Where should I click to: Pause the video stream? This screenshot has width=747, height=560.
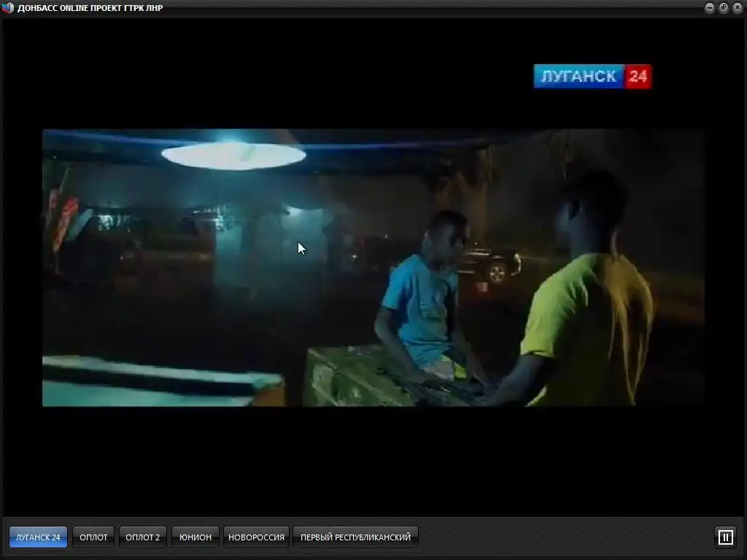click(726, 537)
